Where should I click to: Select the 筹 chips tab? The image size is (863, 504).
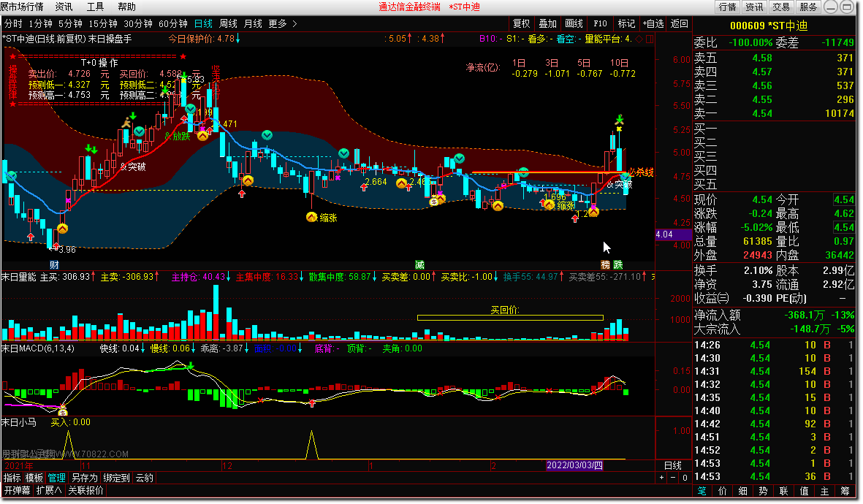click(x=845, y=490)
